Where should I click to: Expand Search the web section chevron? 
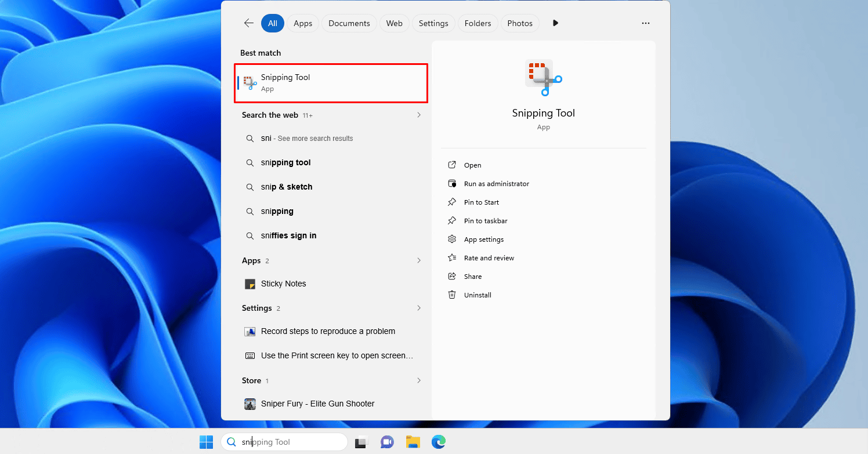(419, 115)
